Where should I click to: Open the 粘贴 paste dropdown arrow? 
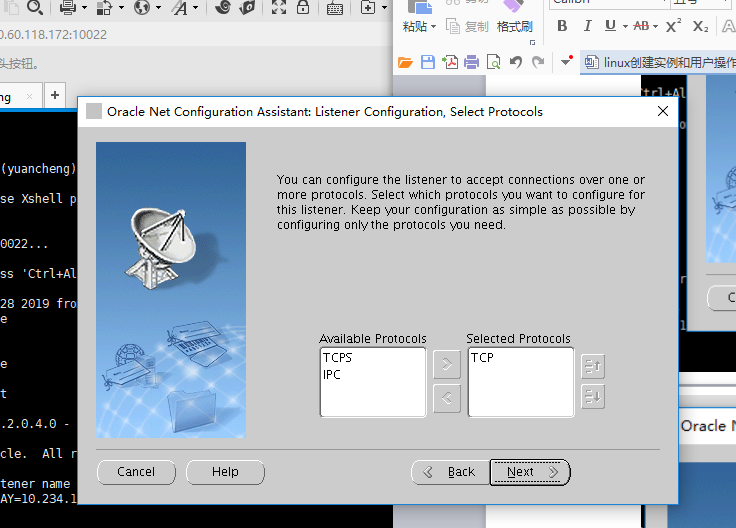(433, 27)
